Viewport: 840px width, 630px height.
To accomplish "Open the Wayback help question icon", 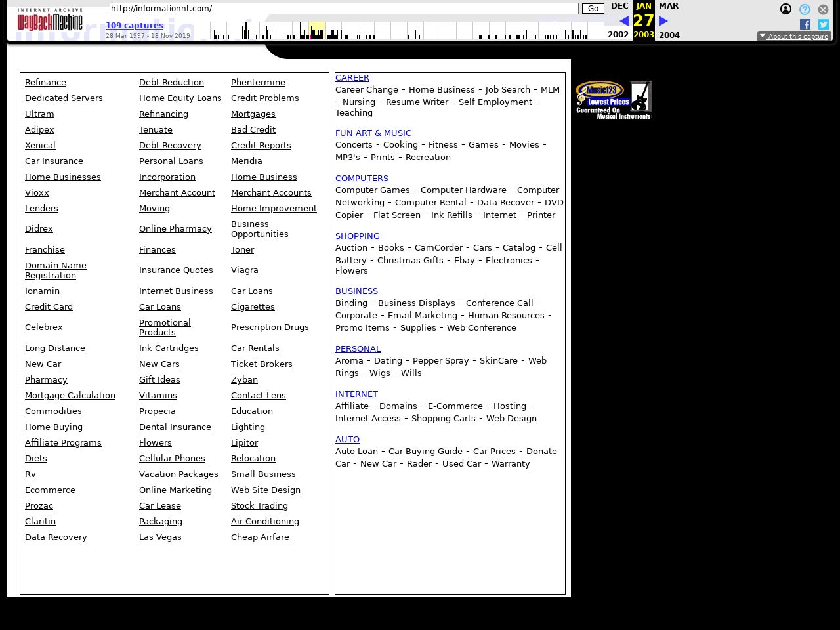I will [x=805, y=9].
